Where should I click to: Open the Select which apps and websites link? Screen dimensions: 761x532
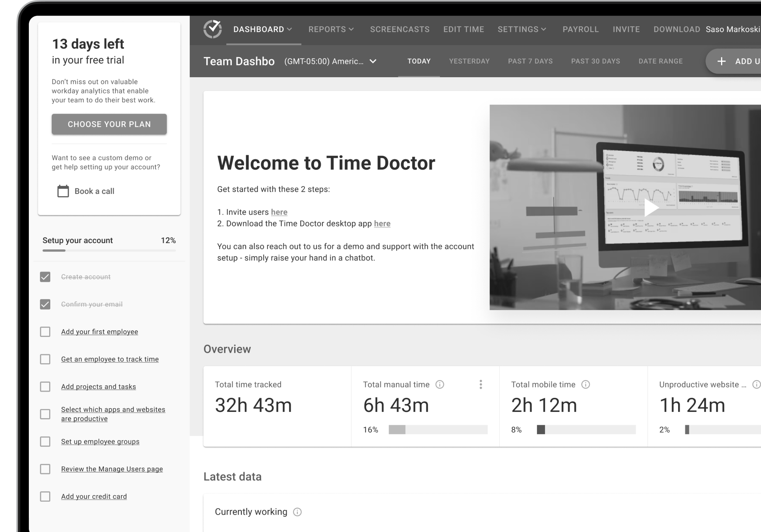tap(113, 414)
